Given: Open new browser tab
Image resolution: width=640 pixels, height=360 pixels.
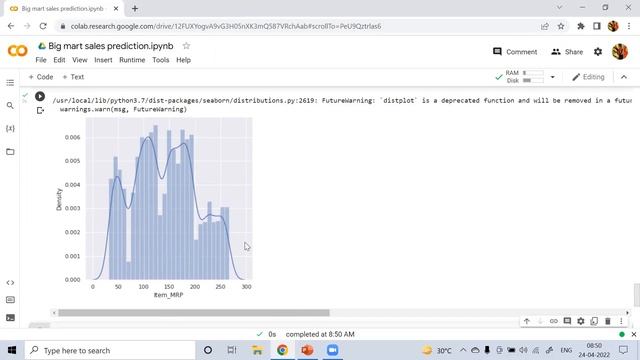Looking at the screenshot, I should click(135, 8).
